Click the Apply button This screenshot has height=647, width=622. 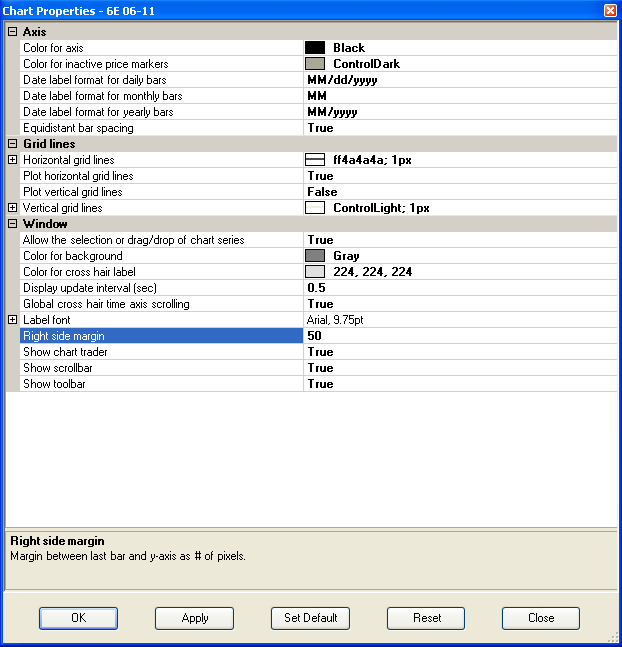(x=194, y=618)
